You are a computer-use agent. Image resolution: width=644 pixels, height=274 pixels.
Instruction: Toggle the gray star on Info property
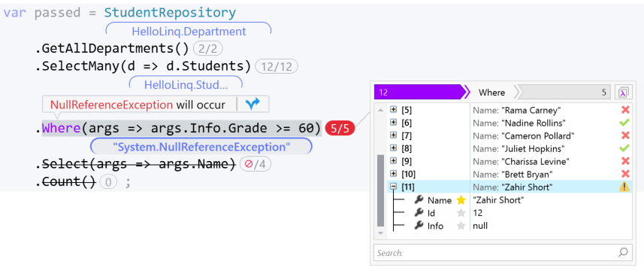461,226
